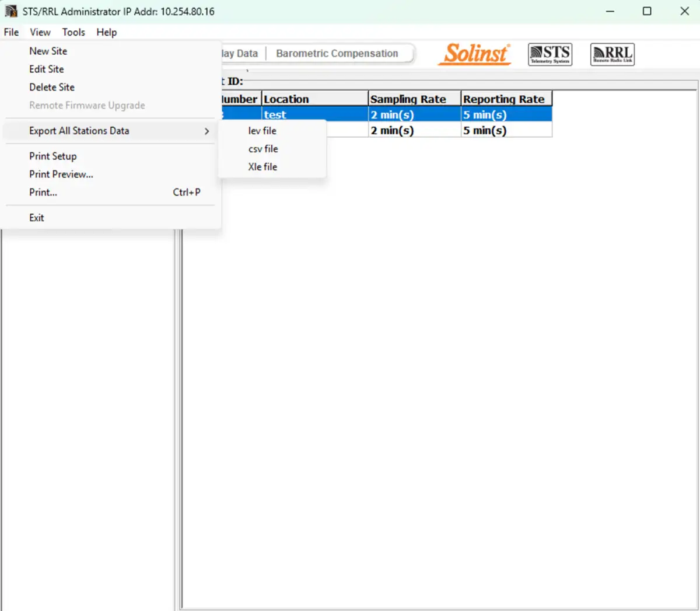Select New Site from the File menu
700x611 pixels.
[48, 51]
